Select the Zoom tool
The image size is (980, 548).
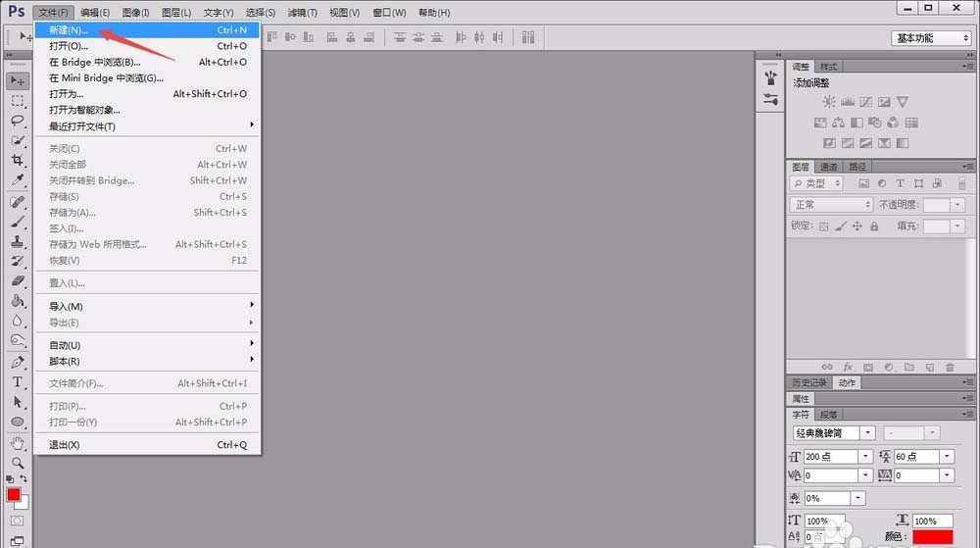[17, 463]
